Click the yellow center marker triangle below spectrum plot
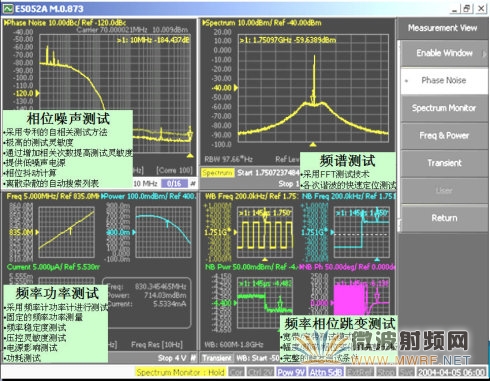 tap(313, 144)
